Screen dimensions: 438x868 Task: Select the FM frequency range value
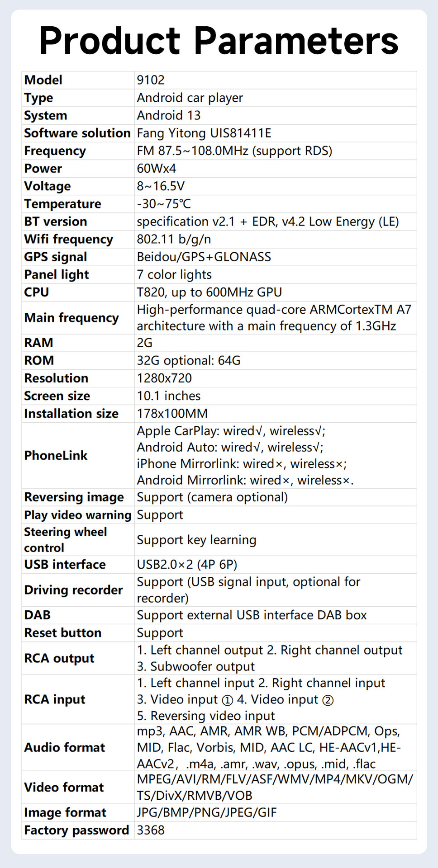(x=234, y=151)
